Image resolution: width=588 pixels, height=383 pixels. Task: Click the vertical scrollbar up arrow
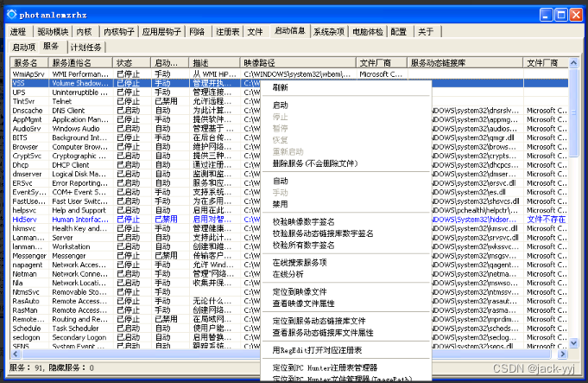[x=573, y=63]
